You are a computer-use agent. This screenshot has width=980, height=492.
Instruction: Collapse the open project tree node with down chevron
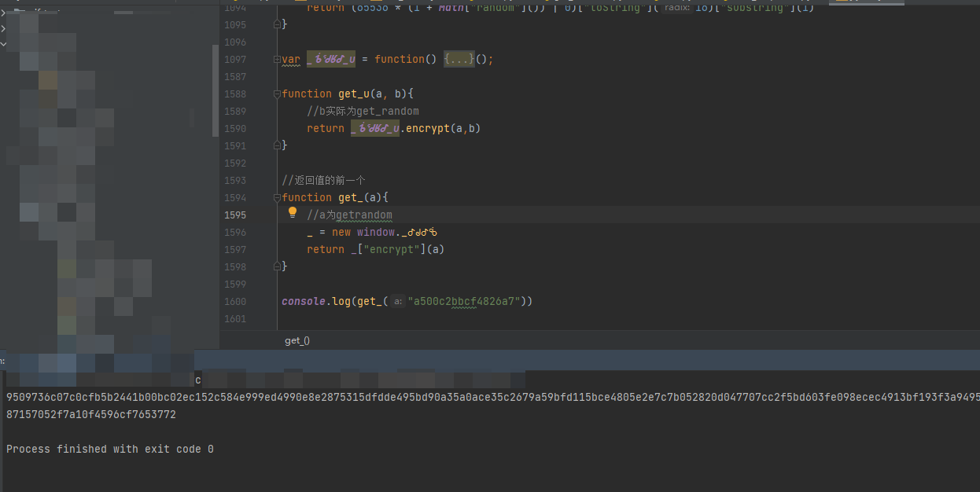3,44
